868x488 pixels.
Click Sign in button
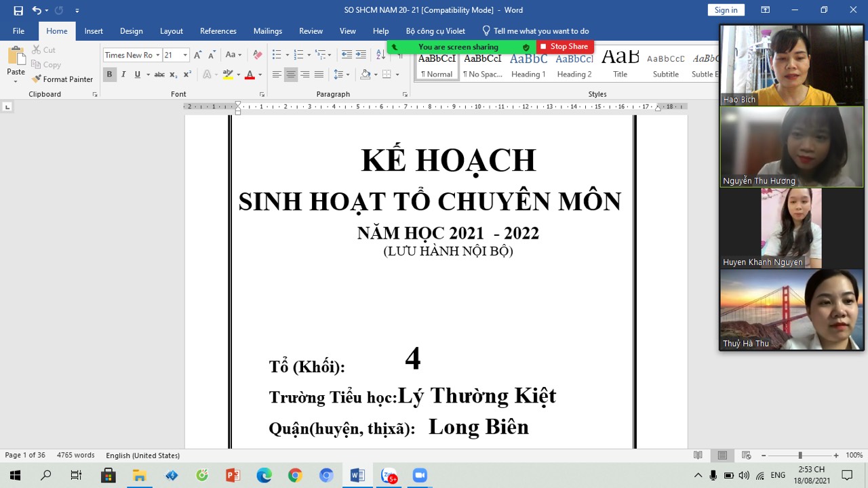click(x=726, y=10)
